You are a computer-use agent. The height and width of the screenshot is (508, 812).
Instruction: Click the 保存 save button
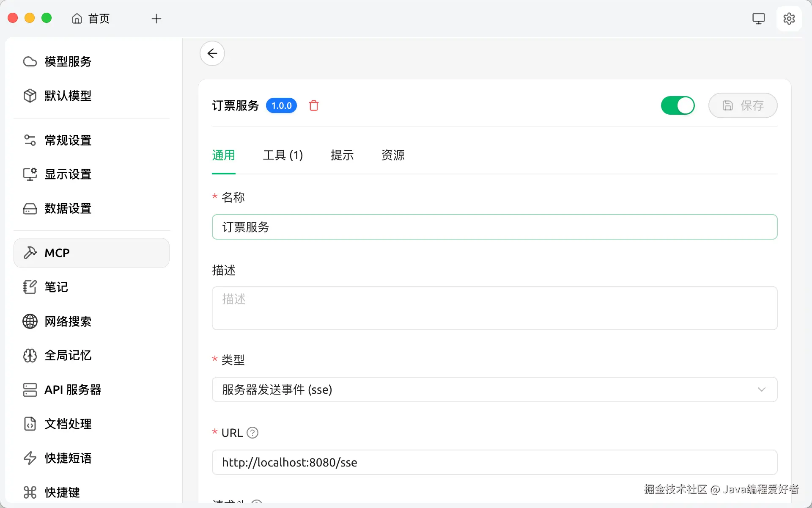pos(743,105)
